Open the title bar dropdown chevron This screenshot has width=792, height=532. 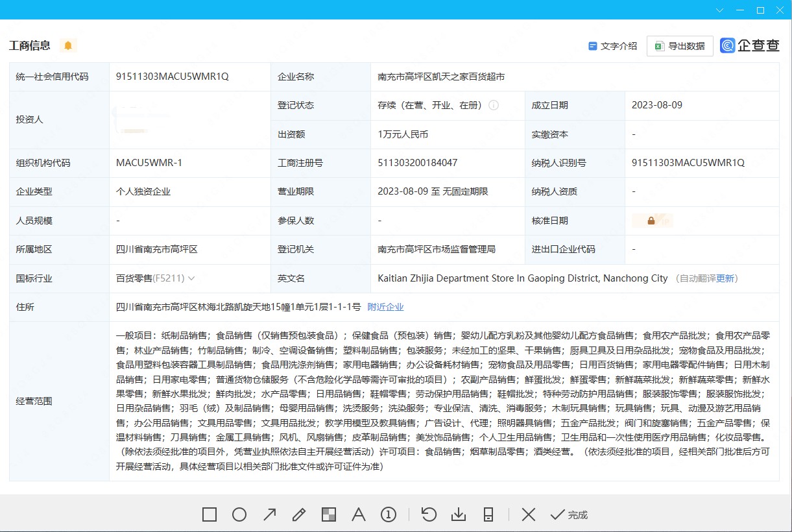click(x=719, y=10)
